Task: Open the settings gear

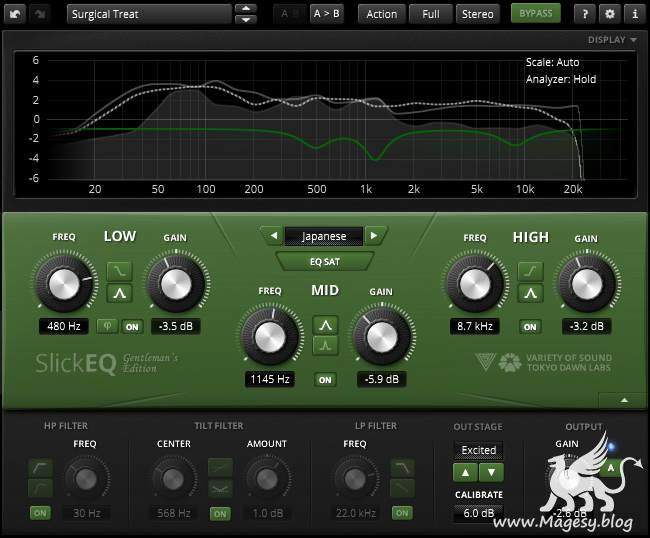Action: tap(610, 14)
